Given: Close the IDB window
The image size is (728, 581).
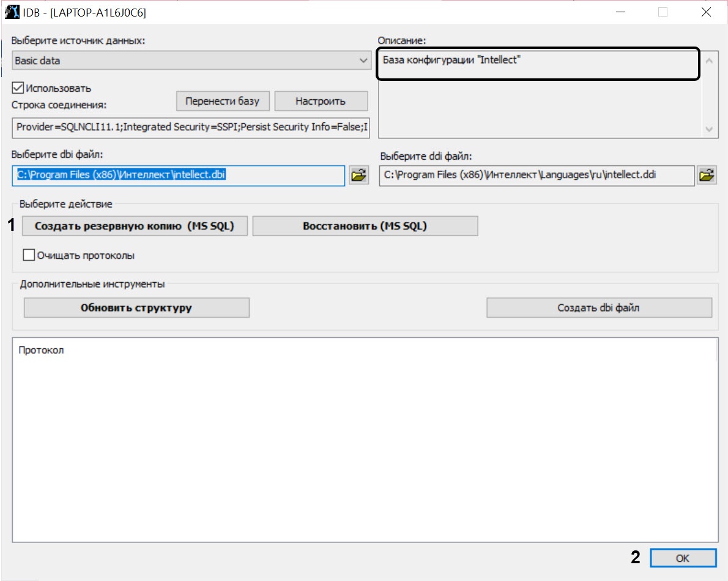Looking at the screenshot, I should pos(705,12).
